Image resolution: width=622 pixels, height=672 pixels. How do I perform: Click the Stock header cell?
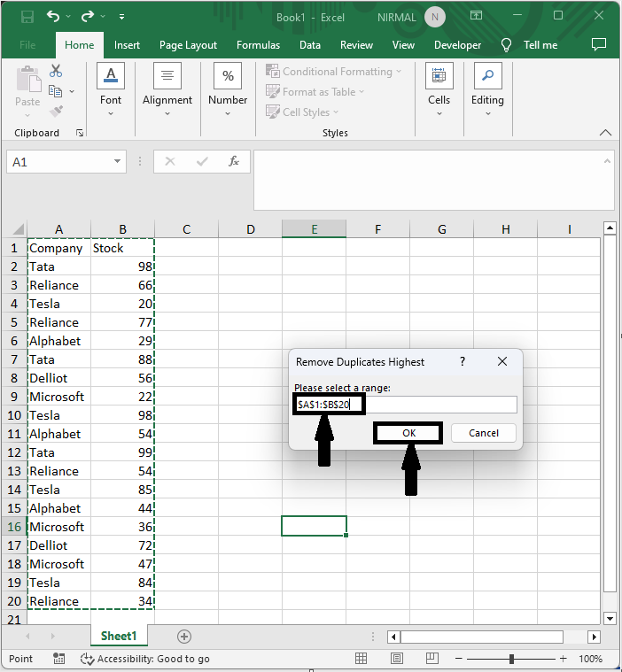pos(122,248)
